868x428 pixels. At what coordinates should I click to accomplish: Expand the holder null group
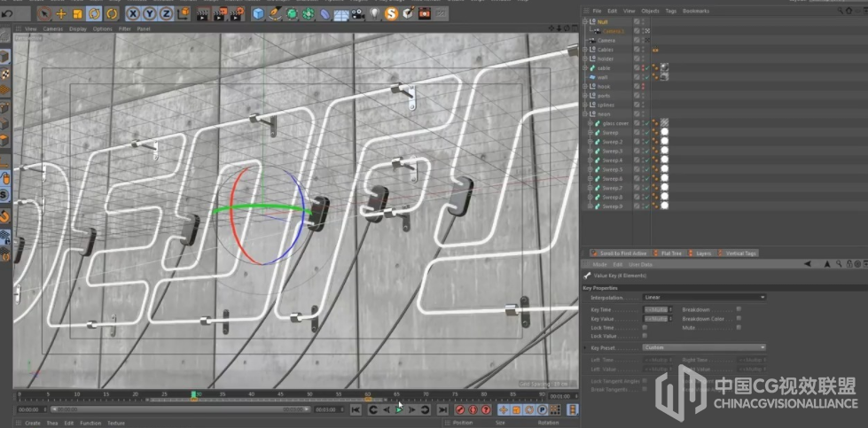coord(585,58)
